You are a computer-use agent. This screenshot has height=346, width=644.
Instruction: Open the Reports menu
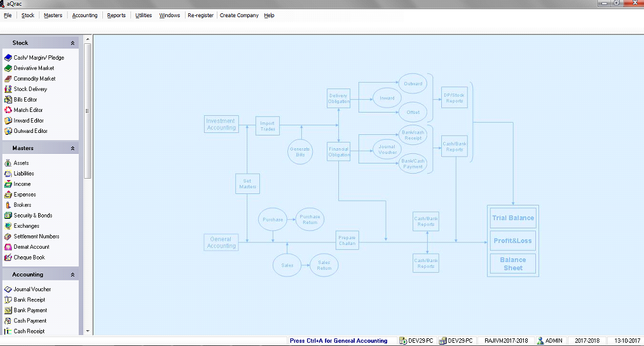(x=116, y=15)
